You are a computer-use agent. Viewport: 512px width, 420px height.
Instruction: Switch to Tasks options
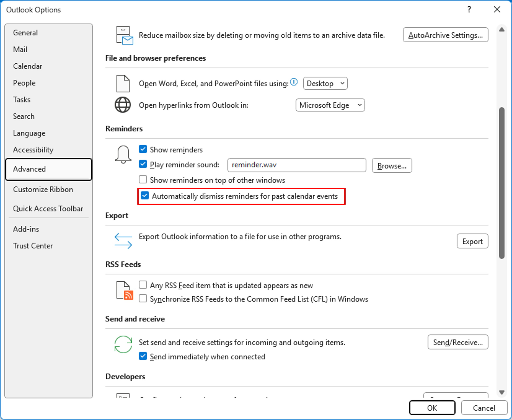coord(49,99)
